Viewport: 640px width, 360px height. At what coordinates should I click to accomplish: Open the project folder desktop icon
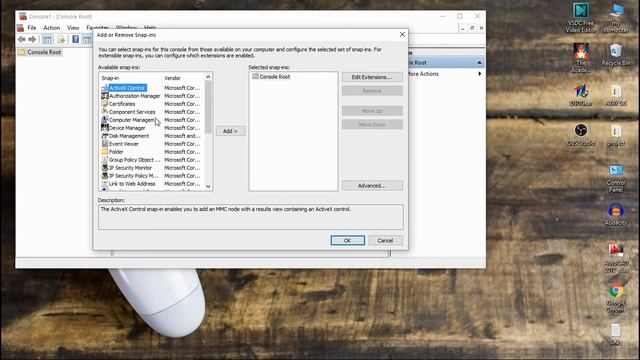(616, 136)
